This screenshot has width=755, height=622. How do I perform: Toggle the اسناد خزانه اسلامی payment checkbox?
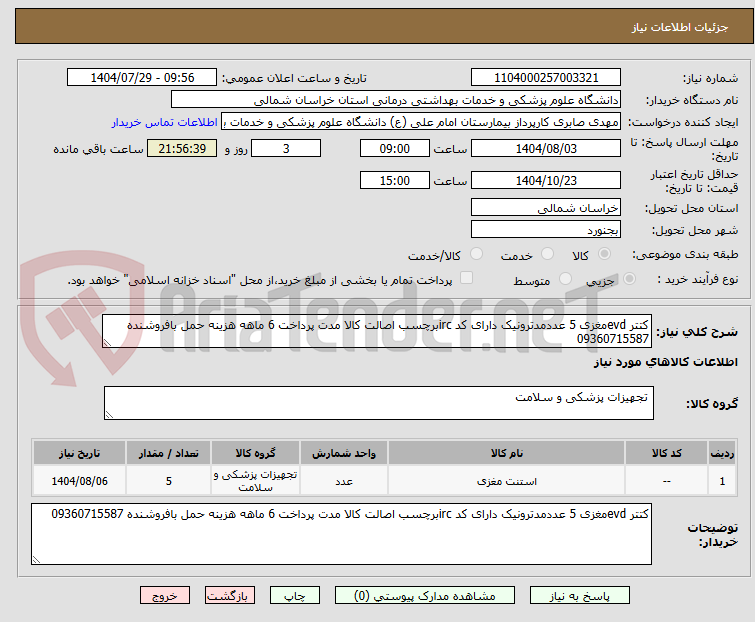pyautogui.click(x=466, y=278)
